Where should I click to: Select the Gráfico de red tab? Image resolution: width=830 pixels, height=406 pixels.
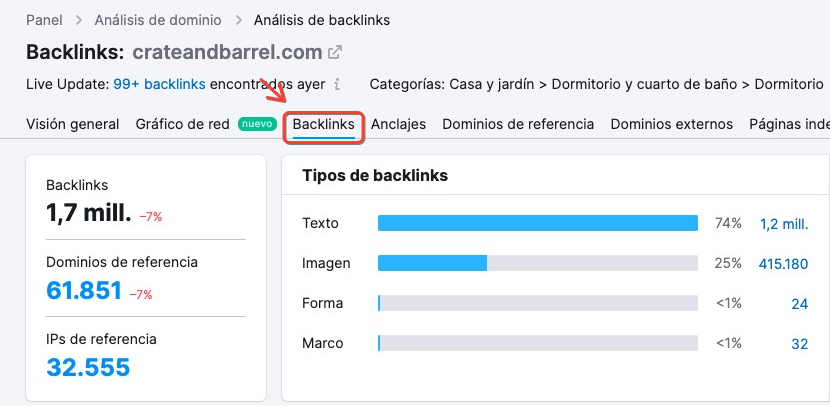coord(183,124)
